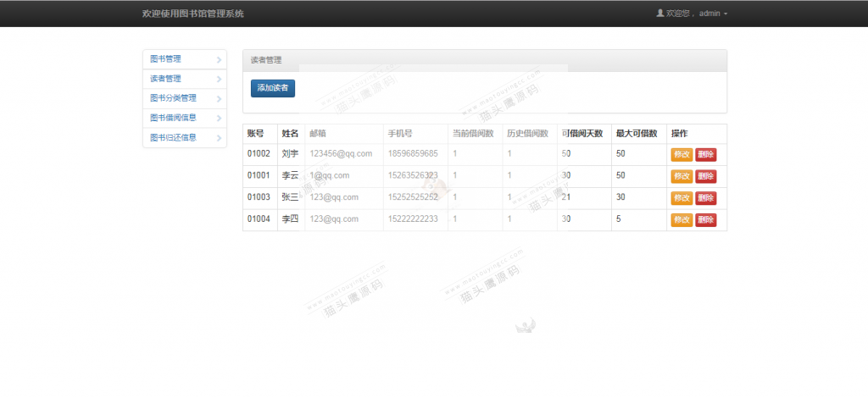Click 删除 for reader 01001
Image resolution: width=868 pixels, height=398 pixels.
coord(706,176)
